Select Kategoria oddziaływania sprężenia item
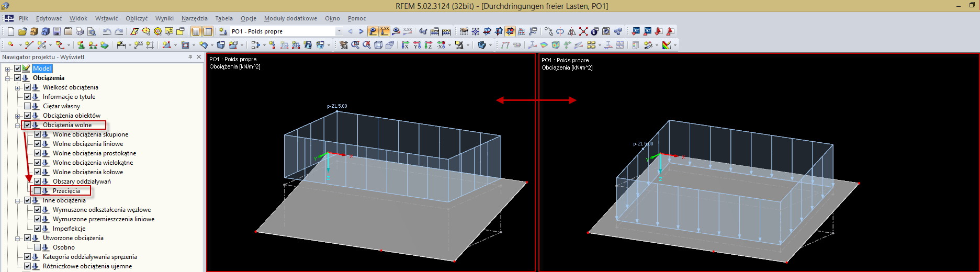Screen dimensions: 980x272 click(x=90, y=257)
